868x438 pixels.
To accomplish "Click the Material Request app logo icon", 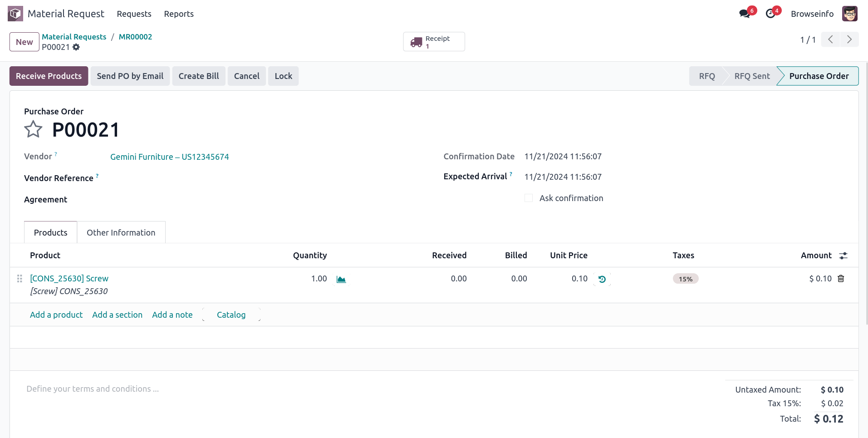I will pyautogui.click(x=15, y=14).
